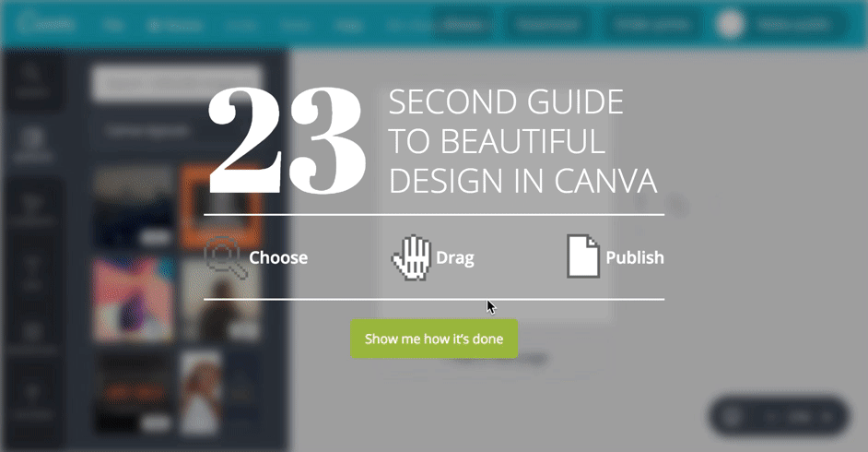Viewport: 868px width, 452px height.
Task: Click the magnifying glass Choose icon
Action: [x=226, y=257]
